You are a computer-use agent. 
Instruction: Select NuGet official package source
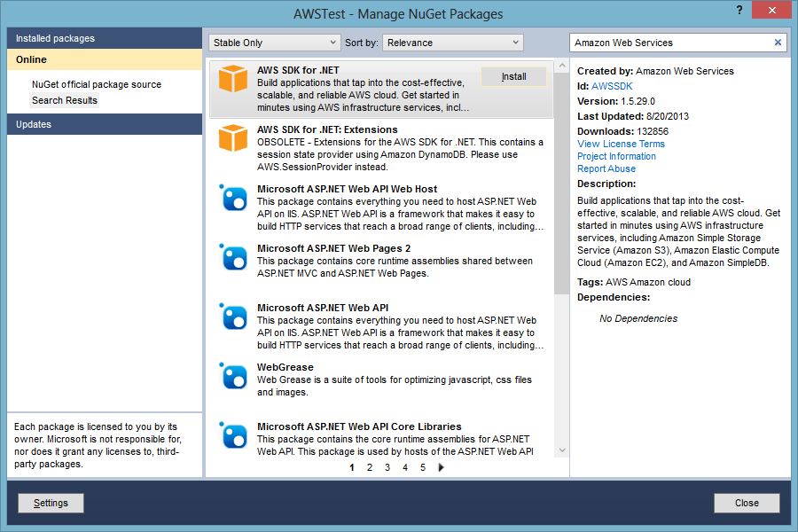(x=97, y=84)
